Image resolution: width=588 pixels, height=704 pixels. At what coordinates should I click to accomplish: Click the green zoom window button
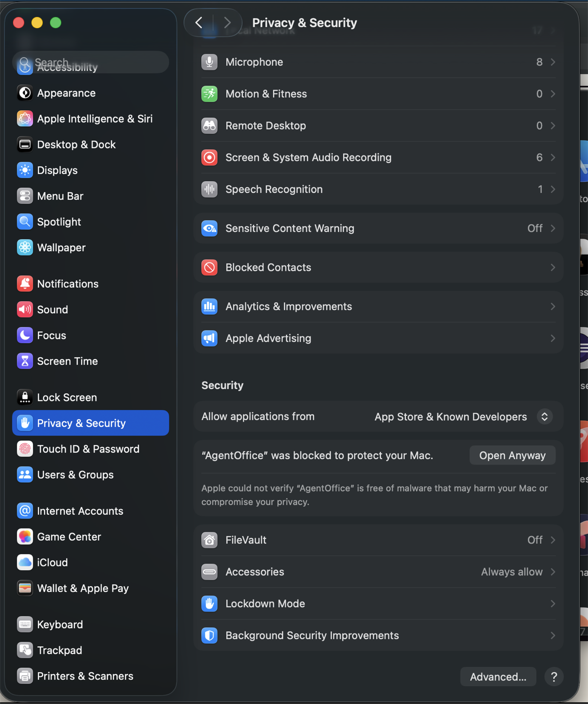[x=55, y=23]
